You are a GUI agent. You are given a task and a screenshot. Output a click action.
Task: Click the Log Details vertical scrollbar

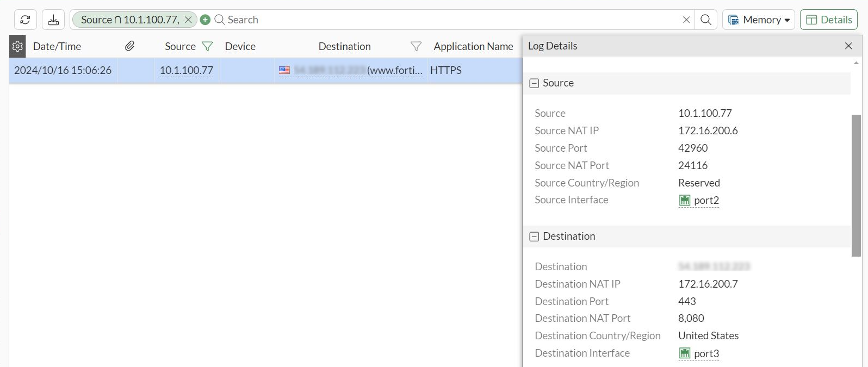point(856,185)
